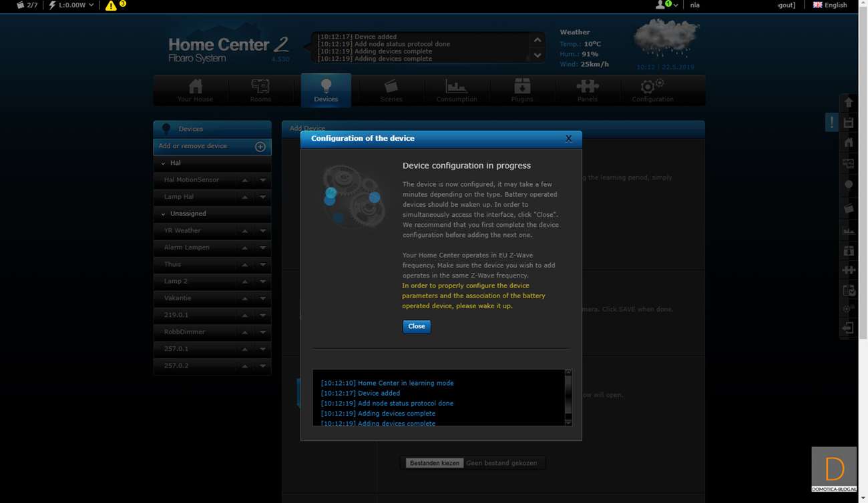Move YR Weather up in list
The width and height of the screenshot is (868, 503).
pos(245,231)
